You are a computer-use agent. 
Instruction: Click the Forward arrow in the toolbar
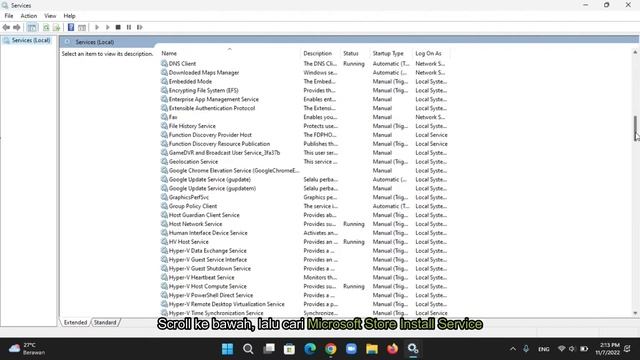(x=17, y=27)
